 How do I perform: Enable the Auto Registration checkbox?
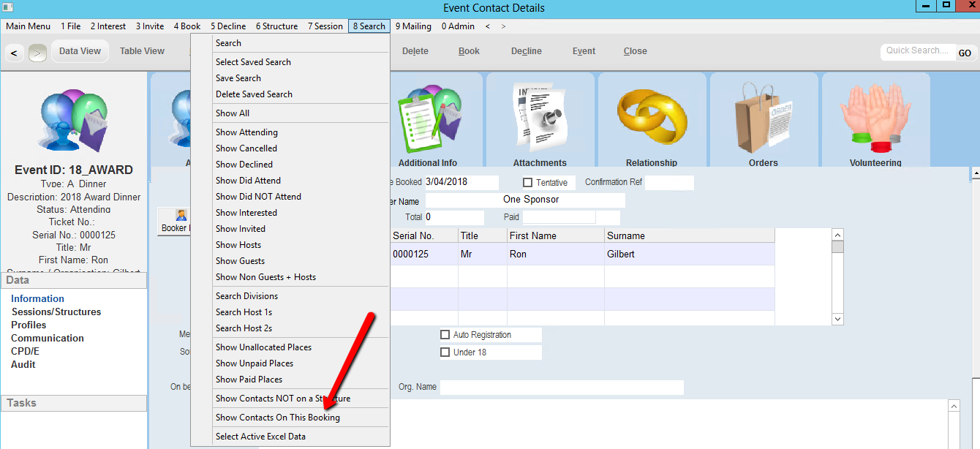tap(445, 335)
